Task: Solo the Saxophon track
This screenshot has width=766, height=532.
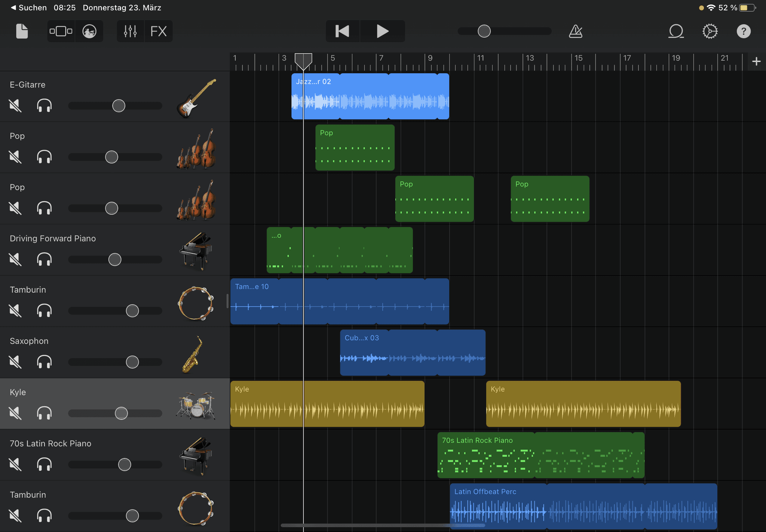Action: pos(44,362)
